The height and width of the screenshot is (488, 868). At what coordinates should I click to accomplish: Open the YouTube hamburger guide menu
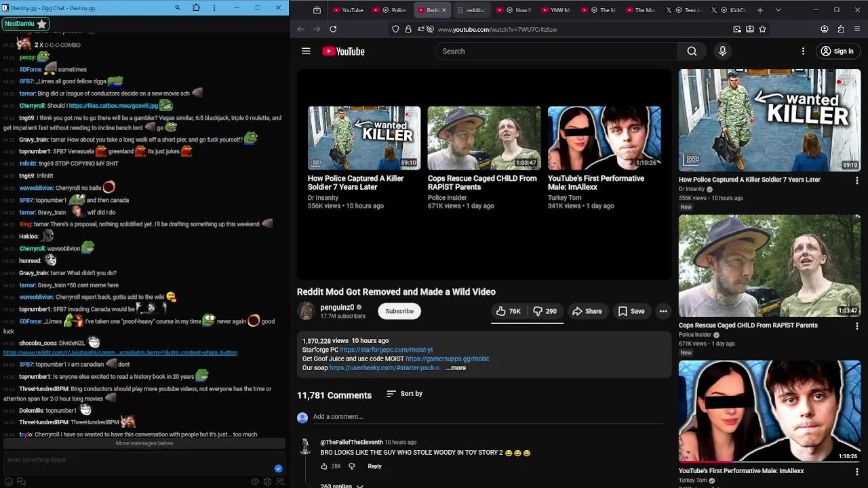click(306, 52)
